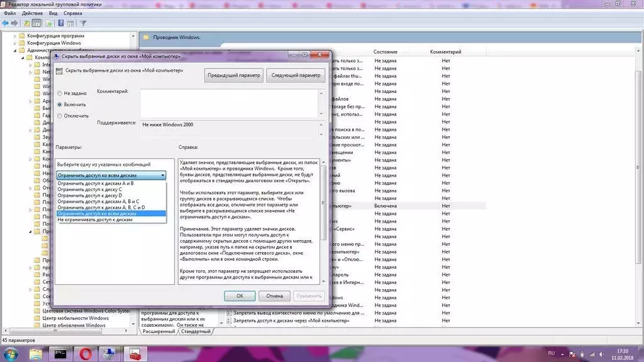Click the up-one-level folder icon
Image resolution: width=644 pixels, height=362 pixels.
26,23
